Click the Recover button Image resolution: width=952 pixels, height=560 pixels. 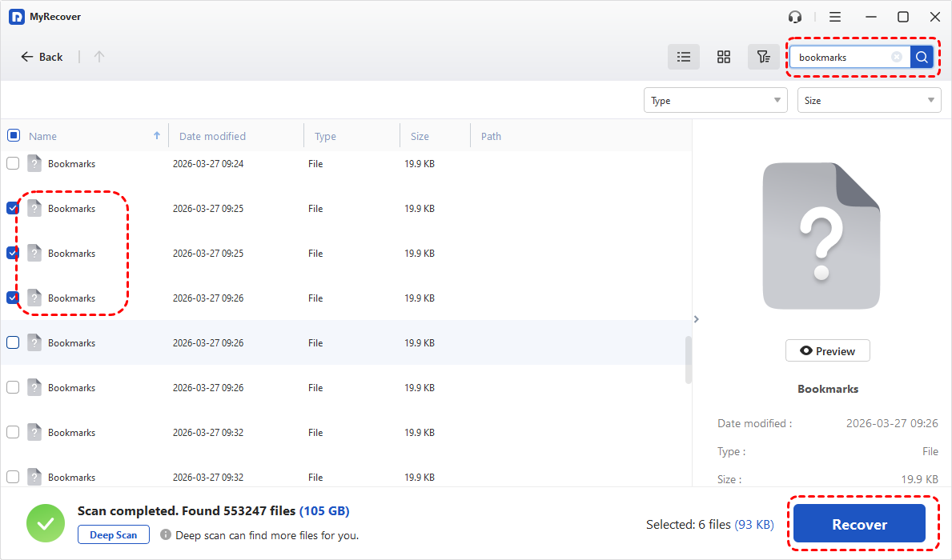pos(859,525)
